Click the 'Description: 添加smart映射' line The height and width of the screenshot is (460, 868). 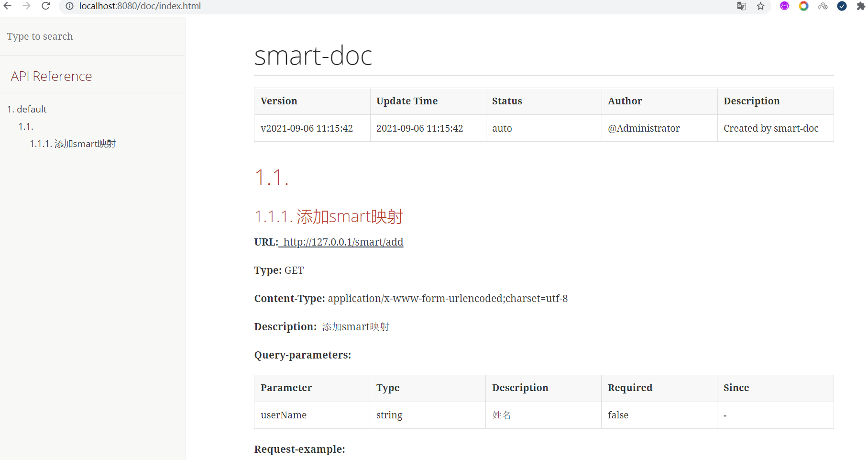tap(321, 327)
